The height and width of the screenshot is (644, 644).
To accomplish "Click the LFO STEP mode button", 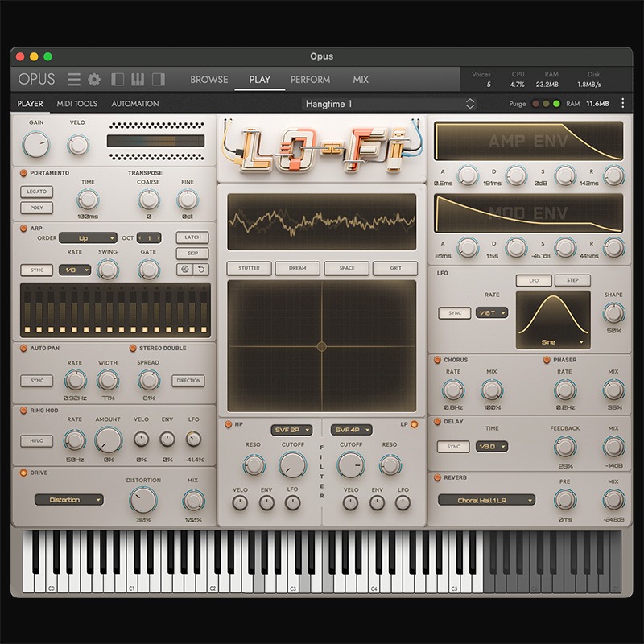I will pyautogui.click(x=572, y=280).
